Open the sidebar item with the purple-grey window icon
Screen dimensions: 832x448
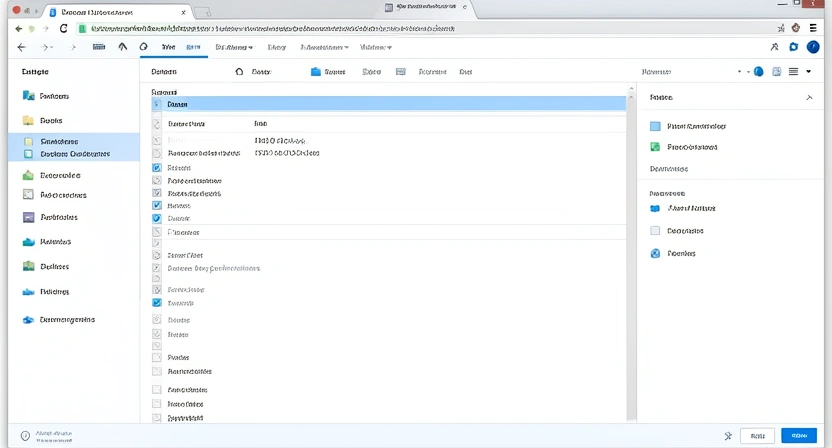(51, 217)
